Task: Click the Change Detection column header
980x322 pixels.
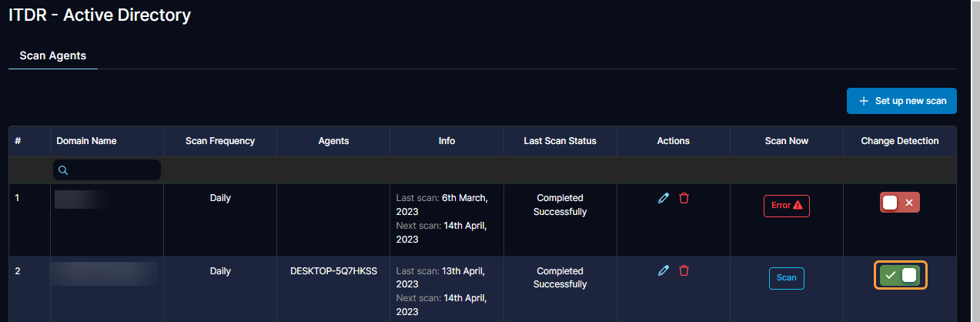Action: (x=899, y=141)
